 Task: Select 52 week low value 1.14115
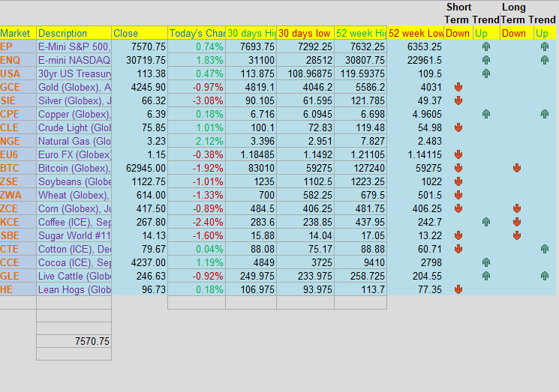(416, 154)
